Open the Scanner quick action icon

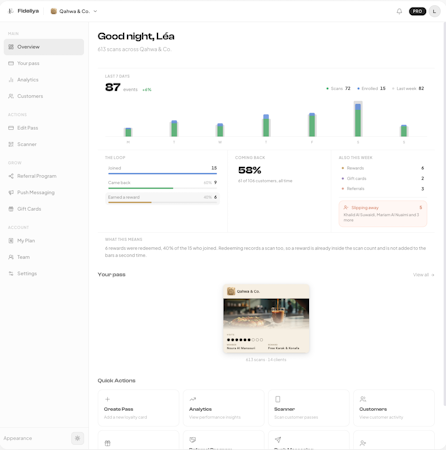point(278,399)
